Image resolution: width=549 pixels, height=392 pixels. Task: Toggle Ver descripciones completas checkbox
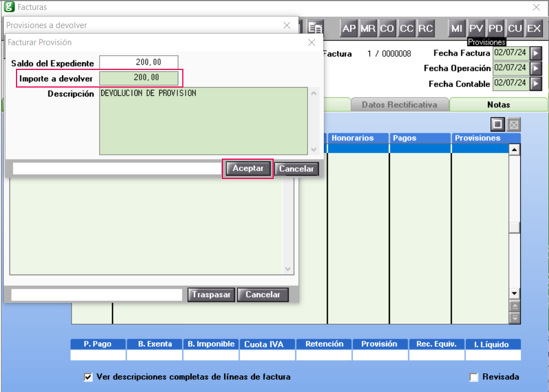tap(88, 377)
